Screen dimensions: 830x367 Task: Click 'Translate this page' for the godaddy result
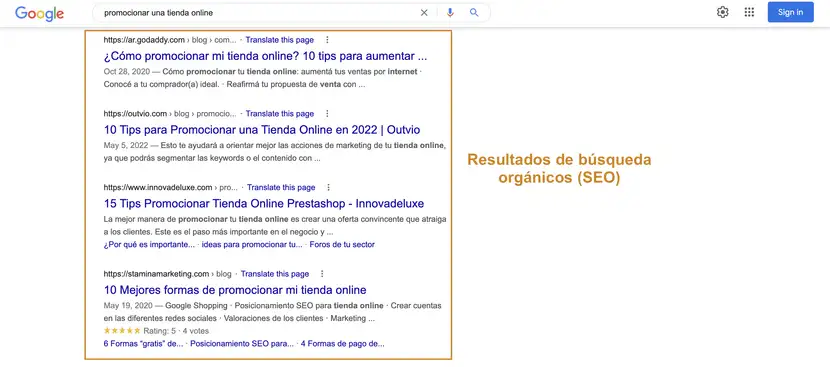click(x=279, y=40)
